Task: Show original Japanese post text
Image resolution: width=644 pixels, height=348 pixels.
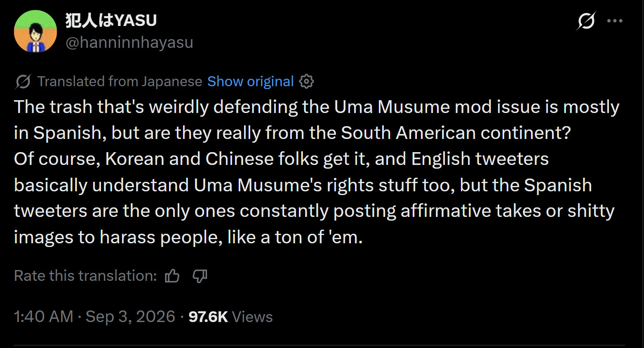Action: tap(250, 82)
